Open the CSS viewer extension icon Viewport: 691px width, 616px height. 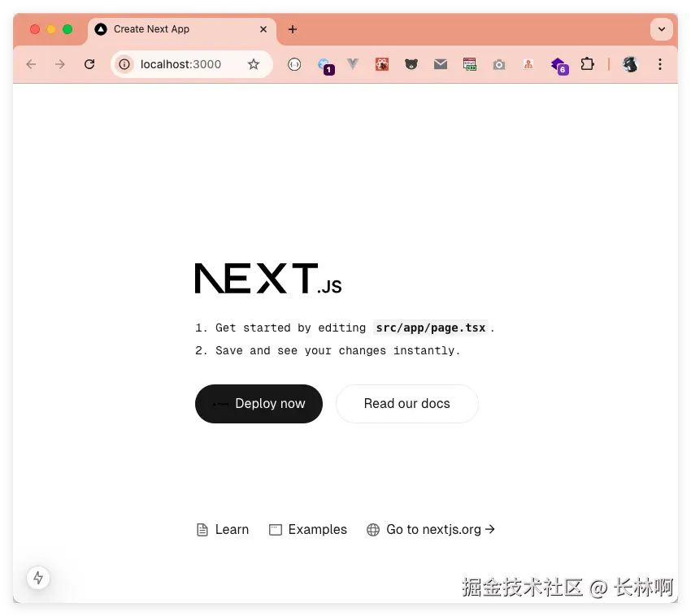tap(470, 64)
